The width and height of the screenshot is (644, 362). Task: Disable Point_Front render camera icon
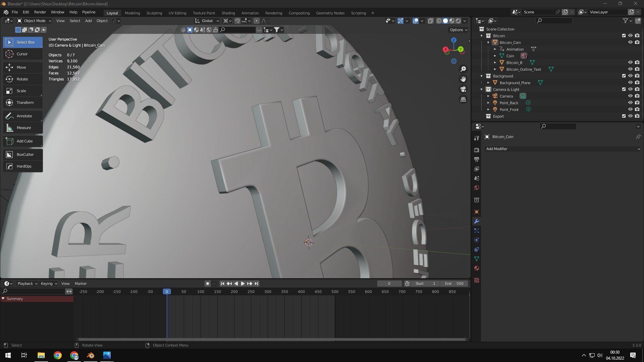click(637, 109)
